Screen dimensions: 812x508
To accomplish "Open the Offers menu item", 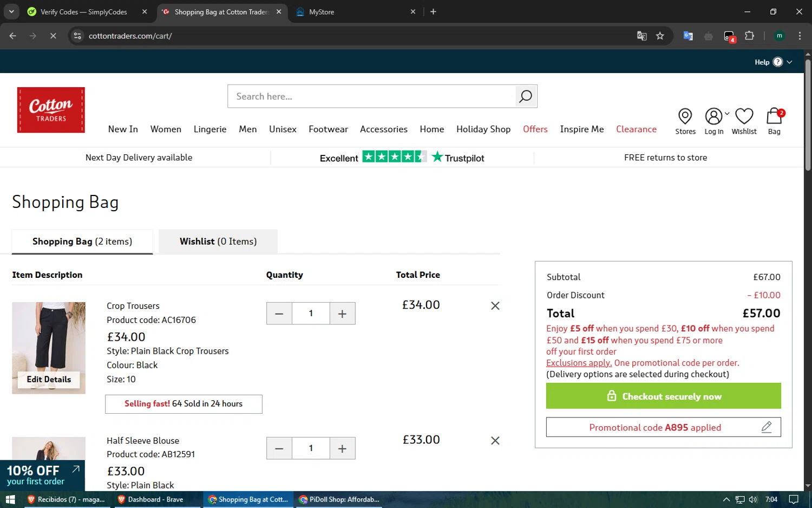I will (x=535, y=129).
